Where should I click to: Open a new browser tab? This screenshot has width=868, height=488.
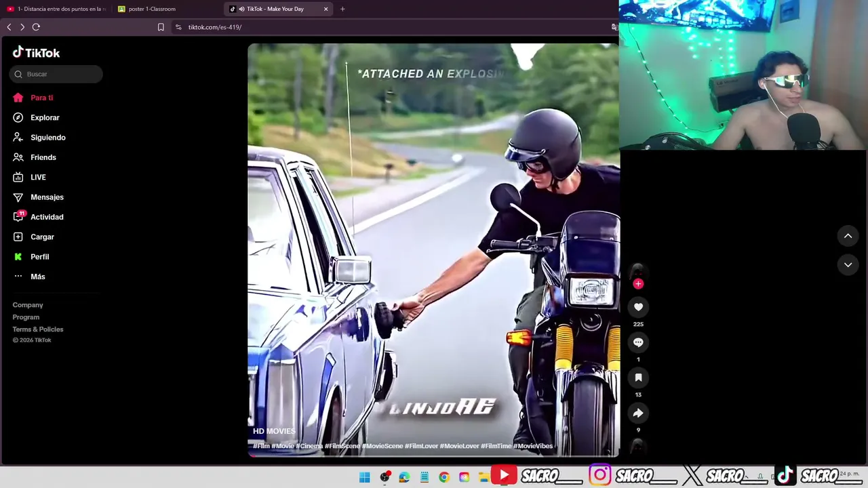[x=342, y=9]
